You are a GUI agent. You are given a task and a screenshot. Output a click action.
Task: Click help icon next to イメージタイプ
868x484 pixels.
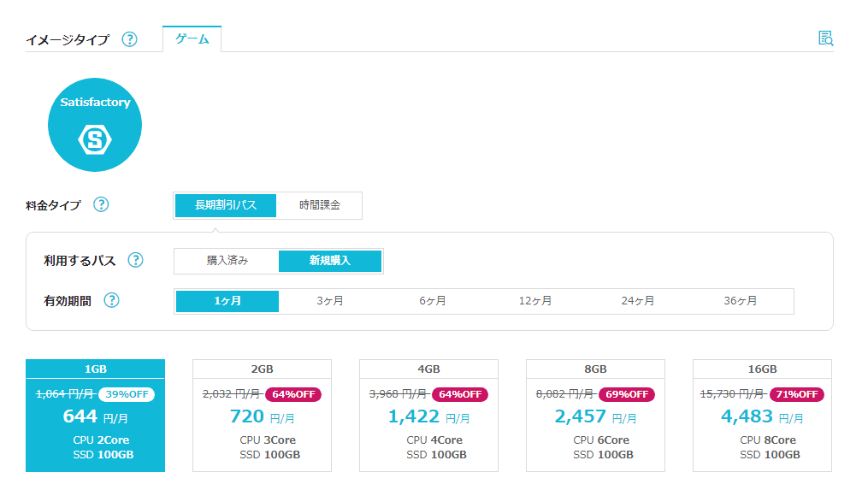coord(129,39)
